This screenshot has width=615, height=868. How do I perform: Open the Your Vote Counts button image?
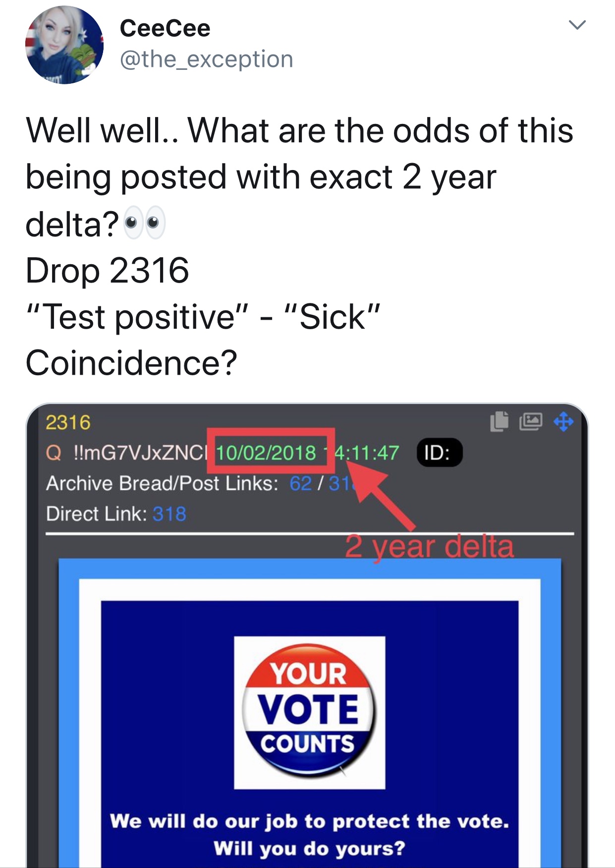(309, 712)
